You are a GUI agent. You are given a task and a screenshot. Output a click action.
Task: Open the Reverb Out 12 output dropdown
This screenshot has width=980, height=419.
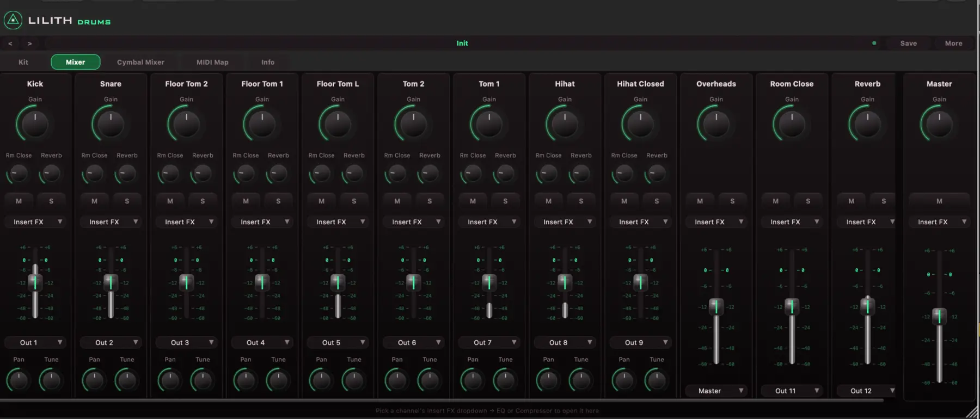[x=867, y=391]
